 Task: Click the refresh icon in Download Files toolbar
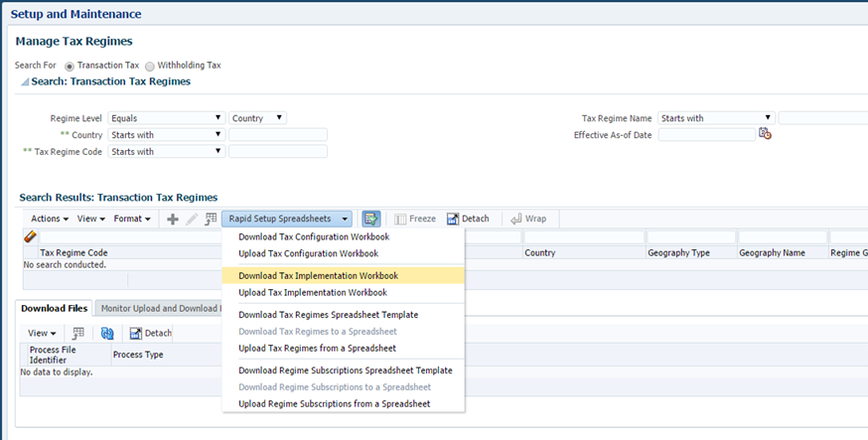tap(107, 333)
